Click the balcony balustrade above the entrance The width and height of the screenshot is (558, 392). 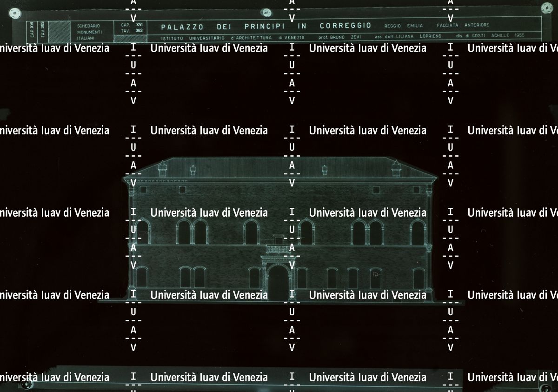tap(279, 250)
